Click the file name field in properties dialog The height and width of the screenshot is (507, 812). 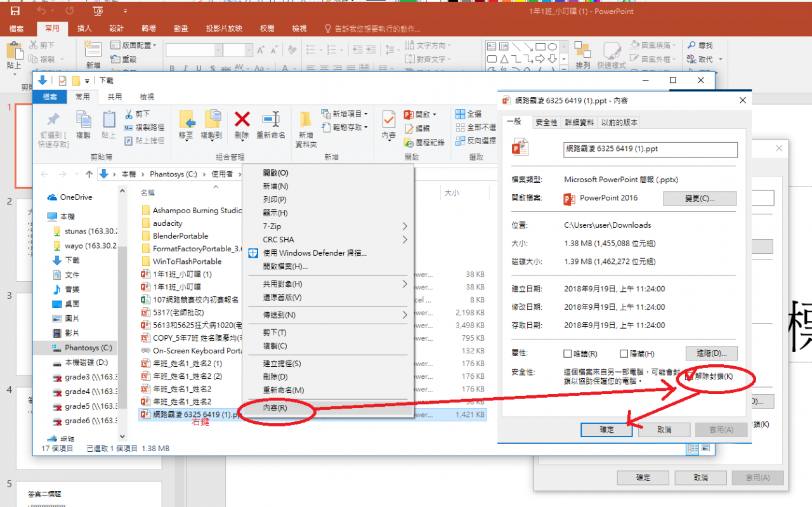tap(650, 149)
